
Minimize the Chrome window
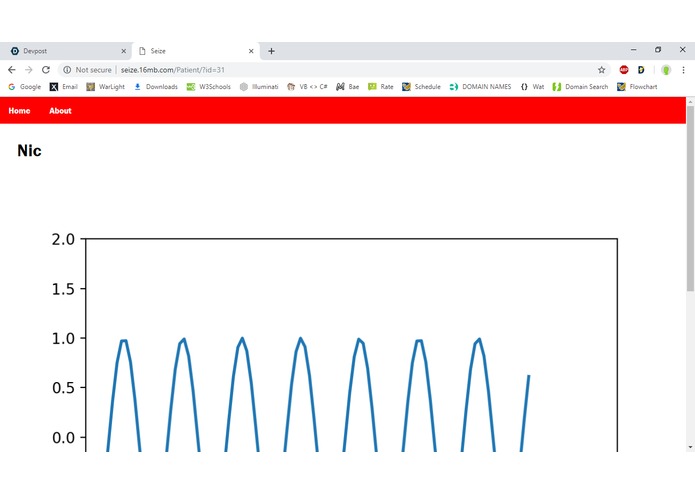pyautogui.click(x=634, y=50)
